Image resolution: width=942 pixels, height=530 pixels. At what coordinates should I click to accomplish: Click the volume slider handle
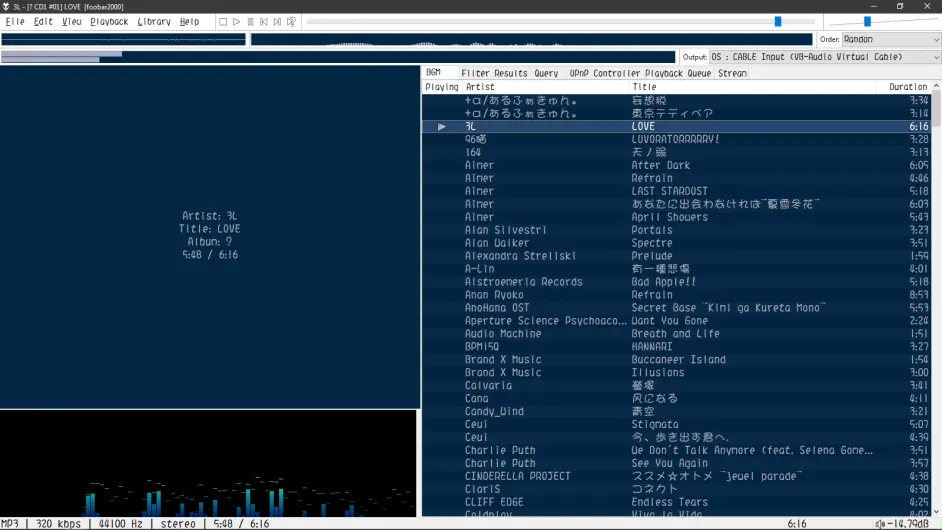click(x=867, y=22)
